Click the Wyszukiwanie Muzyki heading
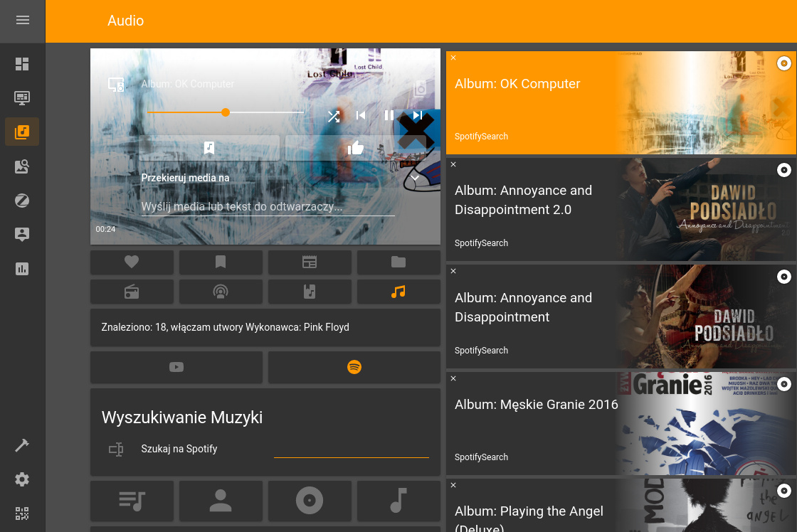Screen dimensions: 797x532 (182, 417)
